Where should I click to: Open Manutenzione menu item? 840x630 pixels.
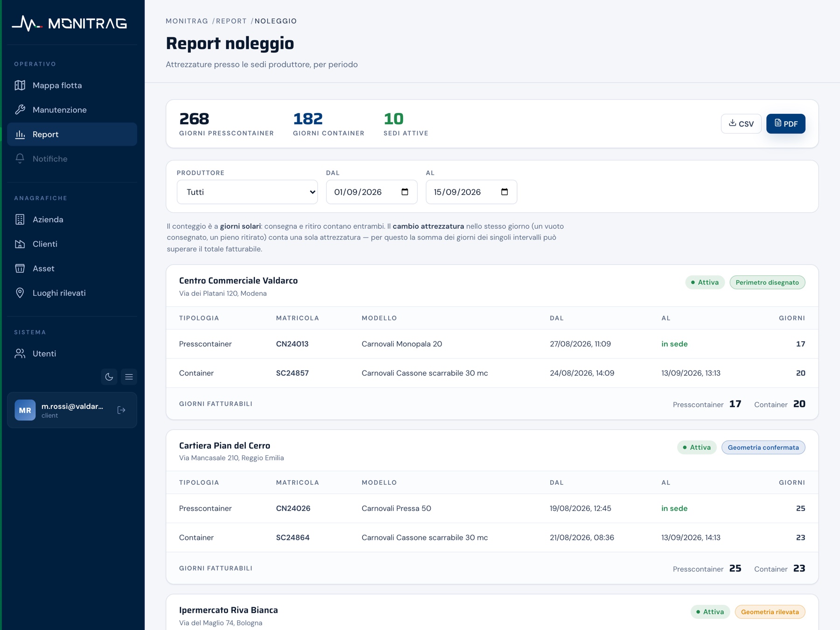[72, 110]
